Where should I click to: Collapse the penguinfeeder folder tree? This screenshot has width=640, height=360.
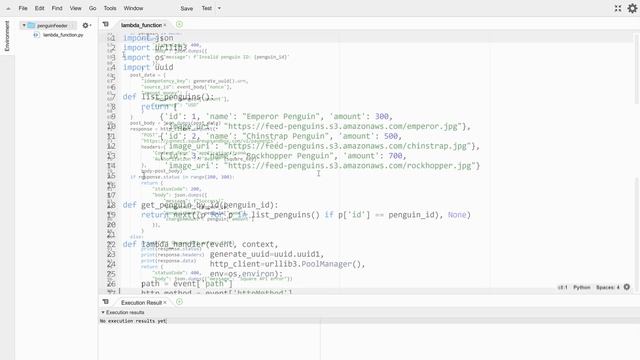point(24,25)
